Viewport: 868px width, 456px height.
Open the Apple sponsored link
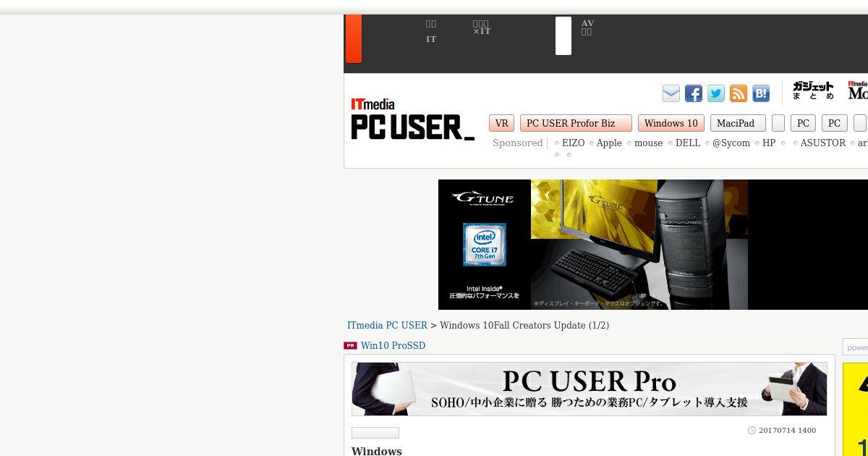[x=609, y=143]
